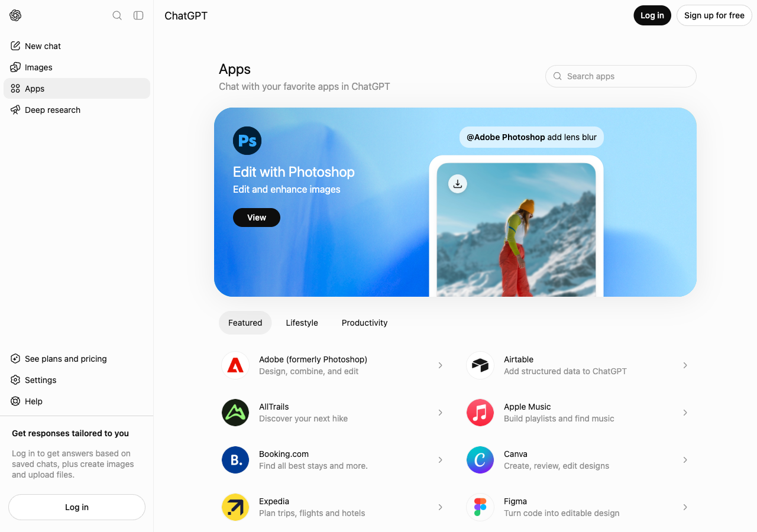The width and height of the screenshot is (757, 532).
Task: Open New chat from the sidebar
Action: click(x=77, y=46)
